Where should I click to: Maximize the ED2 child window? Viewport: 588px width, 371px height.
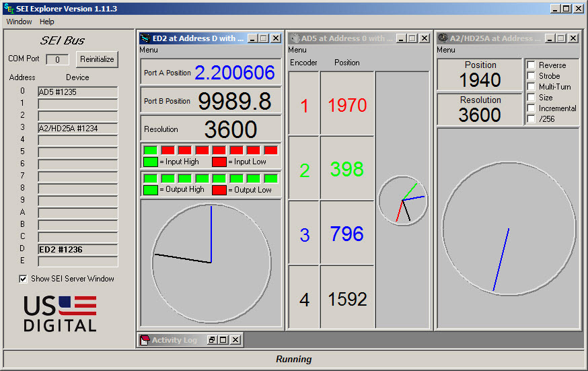[x=263, y=38]
